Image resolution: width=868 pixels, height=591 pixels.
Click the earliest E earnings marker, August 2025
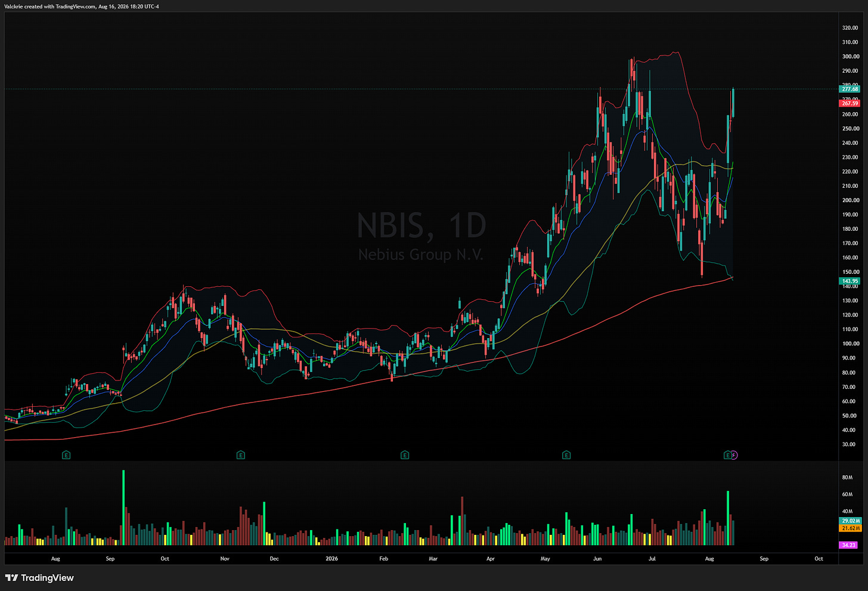click(66, 455)
